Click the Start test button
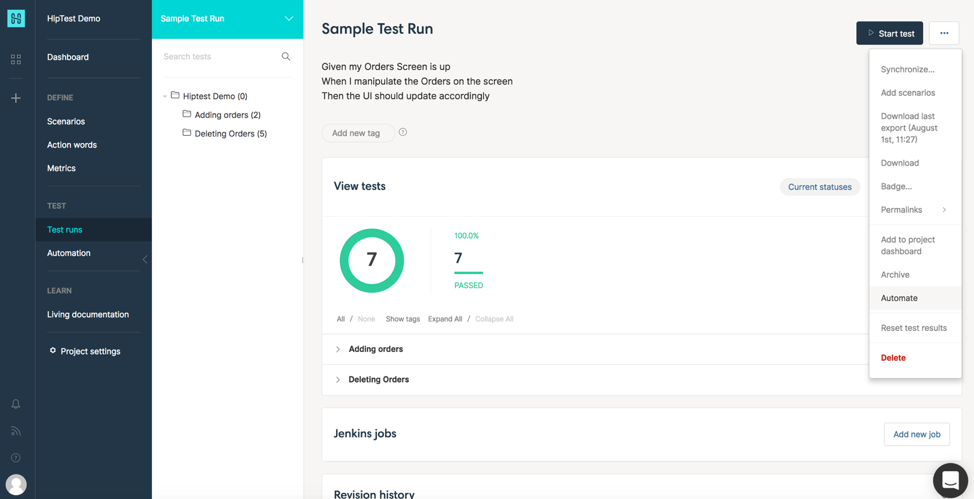The image size is (974, 499). [x=890, y=34]
